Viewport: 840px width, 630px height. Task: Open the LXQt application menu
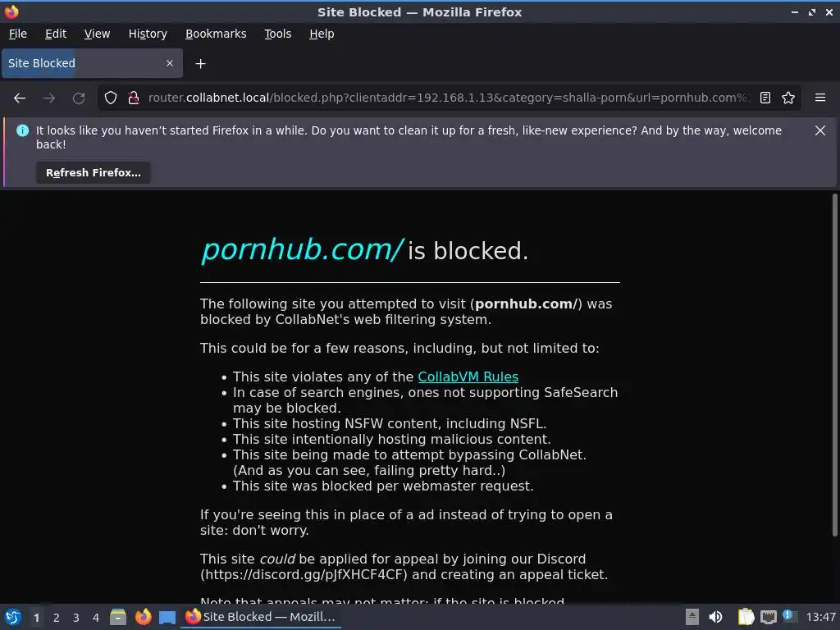coord(13,617)
